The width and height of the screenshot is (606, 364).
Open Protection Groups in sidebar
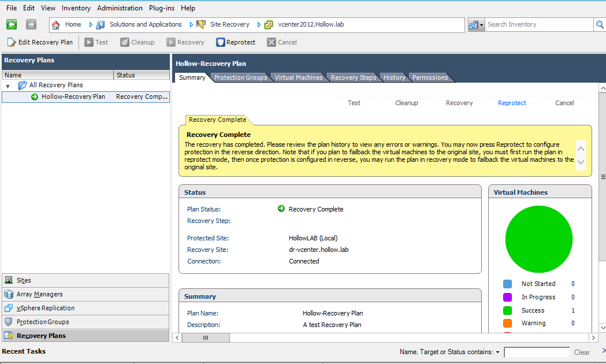click(43, 322)
